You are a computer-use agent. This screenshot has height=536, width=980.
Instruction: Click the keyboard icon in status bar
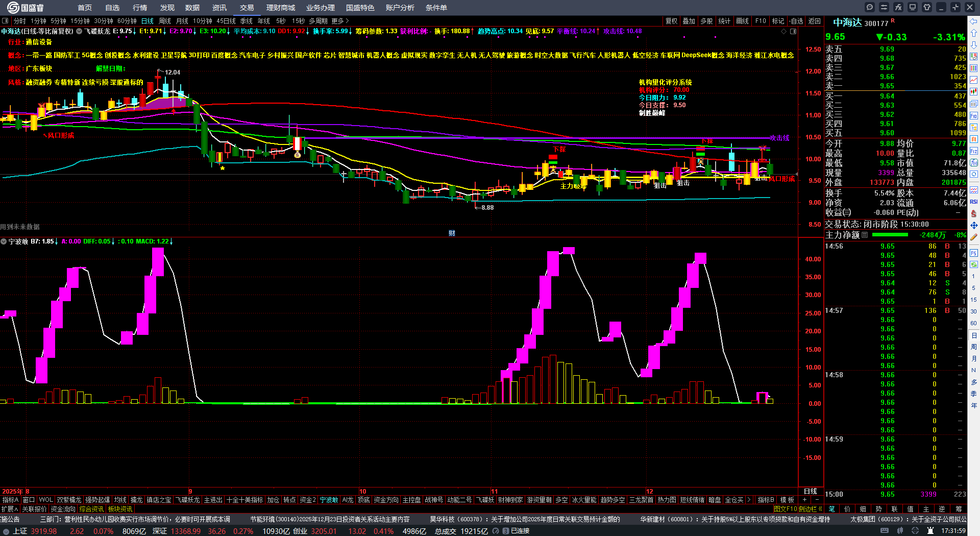point(885,531)
